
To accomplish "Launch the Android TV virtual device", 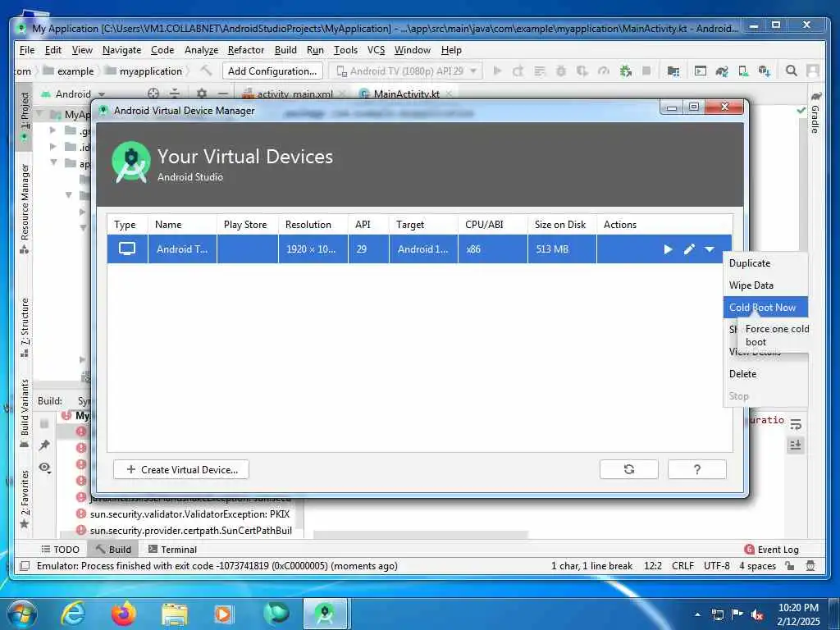I will pyautogui.click(x=668, y=249).
